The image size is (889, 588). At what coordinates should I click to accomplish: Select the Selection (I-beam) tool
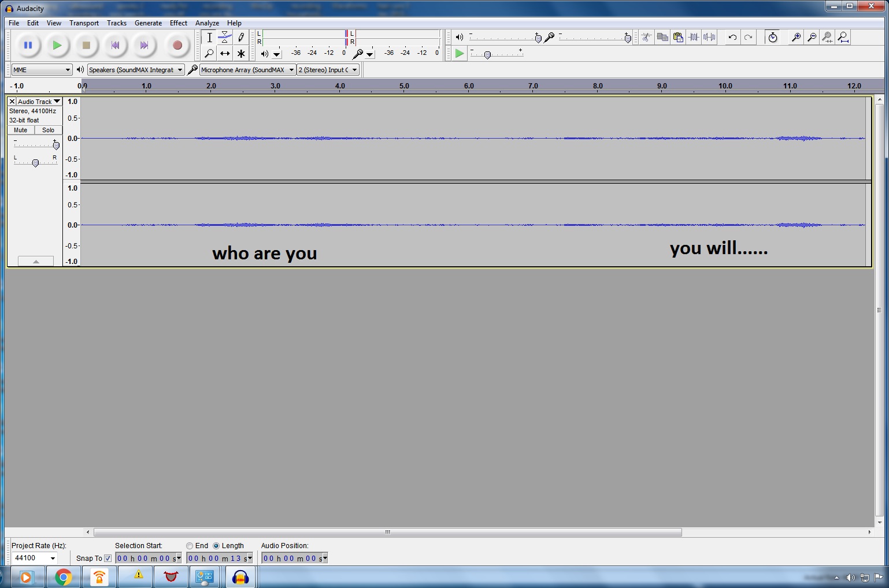pyautogui.click(x=209, y=38)
